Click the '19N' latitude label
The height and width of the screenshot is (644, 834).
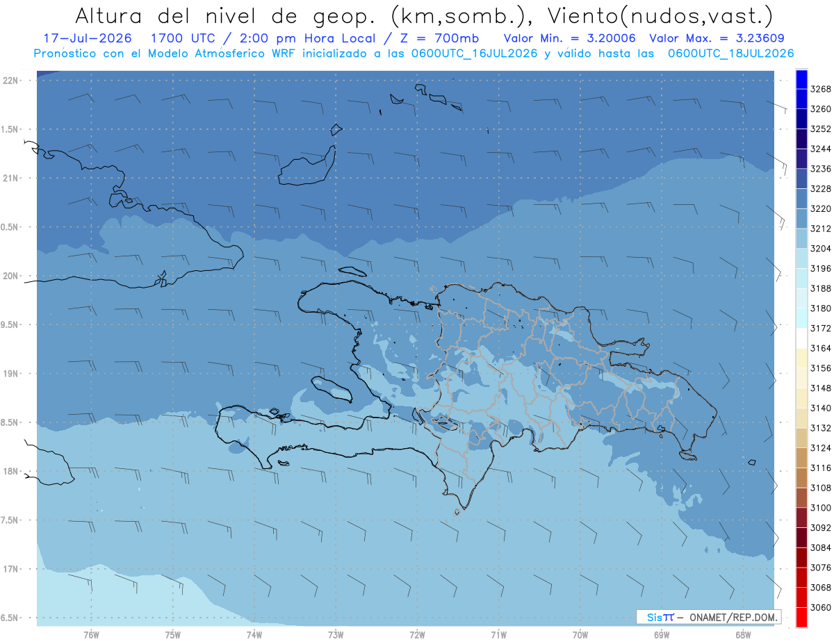(10, 374)
